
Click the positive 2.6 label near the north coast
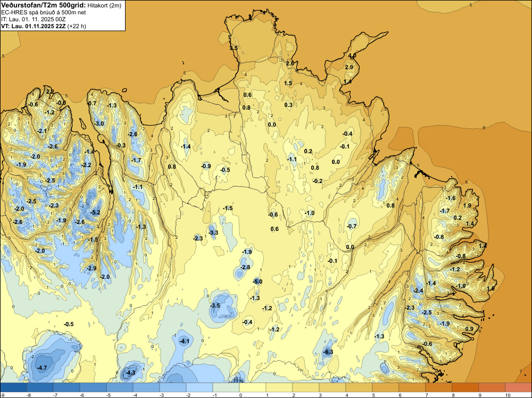[x=290, y=63]
